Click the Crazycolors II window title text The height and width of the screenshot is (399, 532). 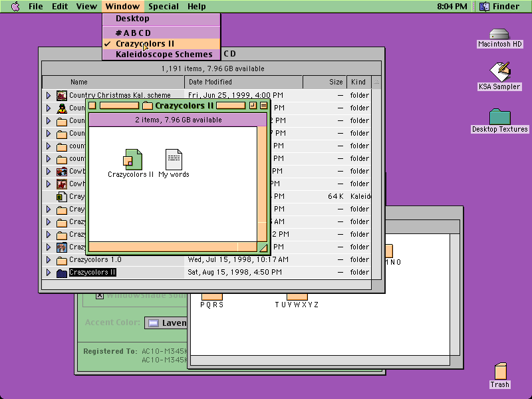point(184,106)
